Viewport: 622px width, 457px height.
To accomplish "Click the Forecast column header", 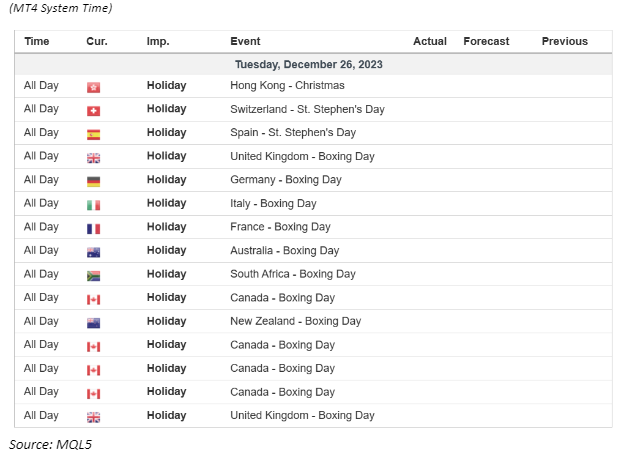I will [x=486, y=41].
